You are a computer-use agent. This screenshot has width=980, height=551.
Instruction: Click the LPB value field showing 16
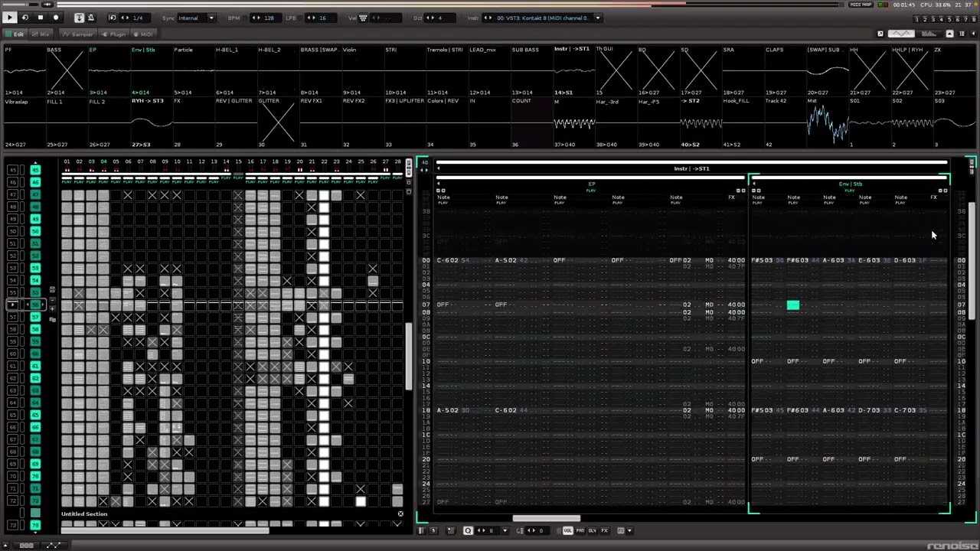tap(322, 18)
